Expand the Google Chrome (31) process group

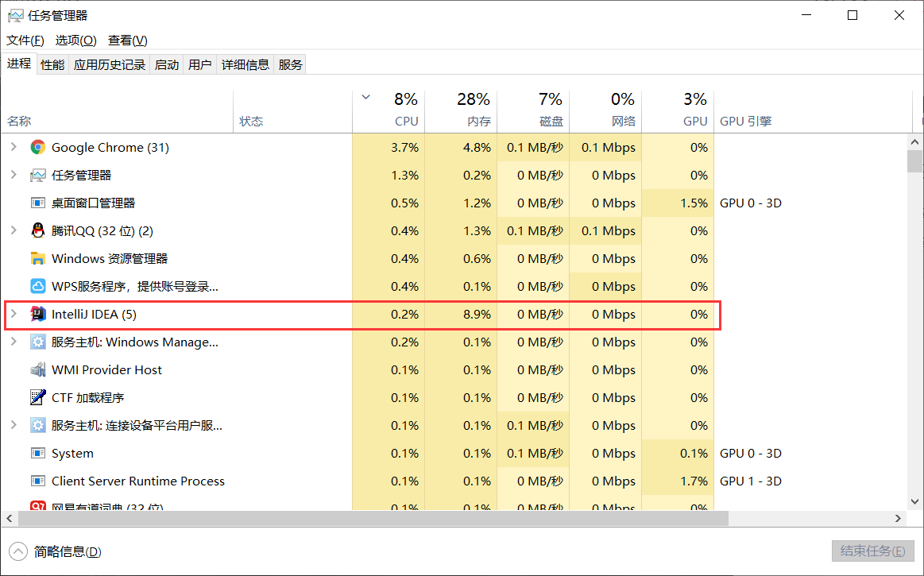coord(14,147)
